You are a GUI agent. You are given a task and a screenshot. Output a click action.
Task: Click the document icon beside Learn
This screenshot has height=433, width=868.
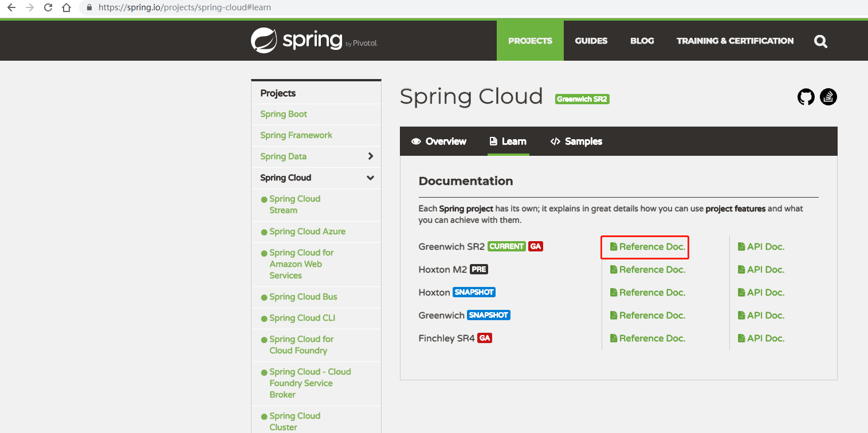click(493, 141)
